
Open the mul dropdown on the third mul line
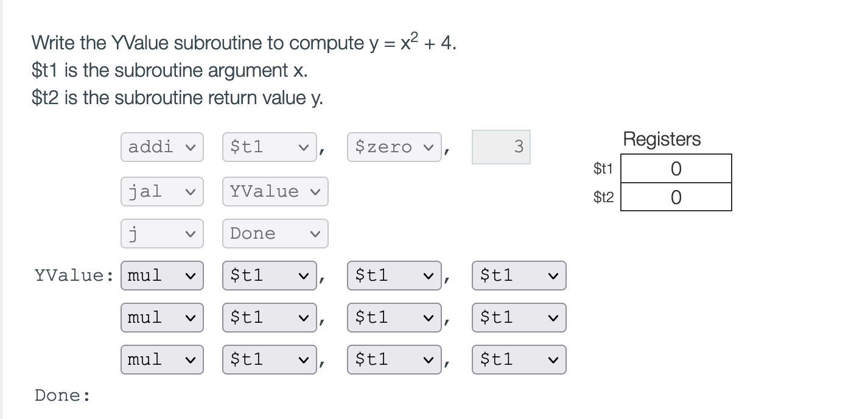(162, 359)
